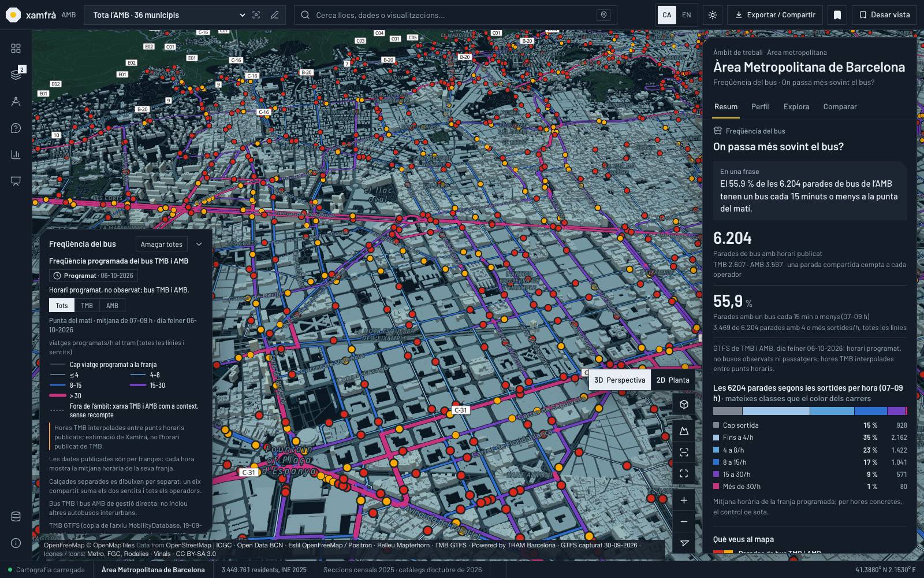Viewport: 924px width, 578px height.
Task: Click the OpenStreetMap attribution link
Action: point(188,545)
